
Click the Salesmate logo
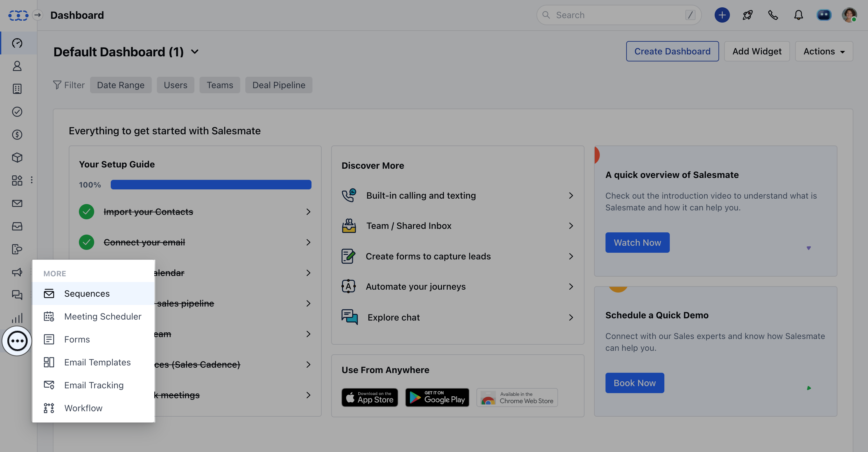(x=18, y=15)
